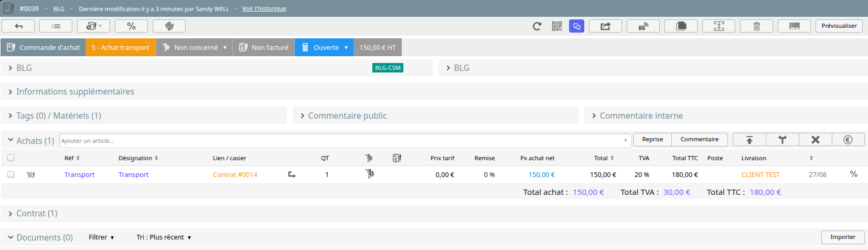Click the wireless terminal send button
868x250 pixels.
point(643,26)
